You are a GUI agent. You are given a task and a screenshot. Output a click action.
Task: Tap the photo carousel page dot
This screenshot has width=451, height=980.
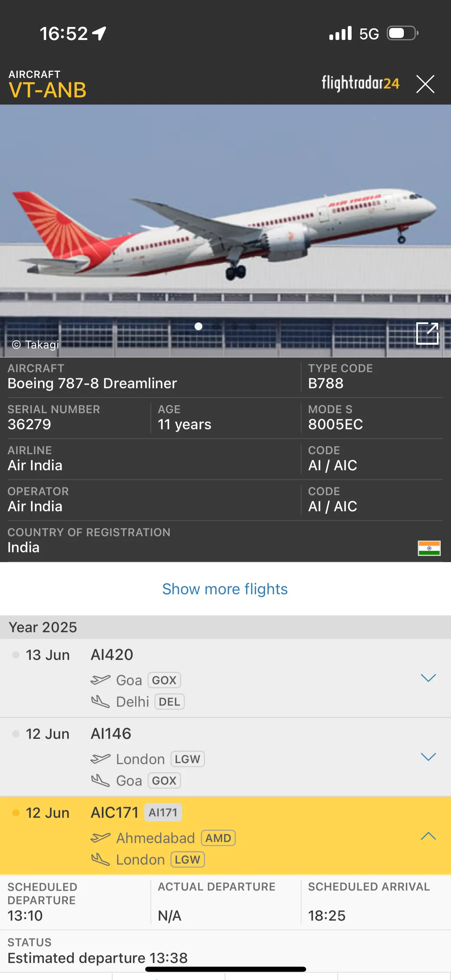(199, 326)
